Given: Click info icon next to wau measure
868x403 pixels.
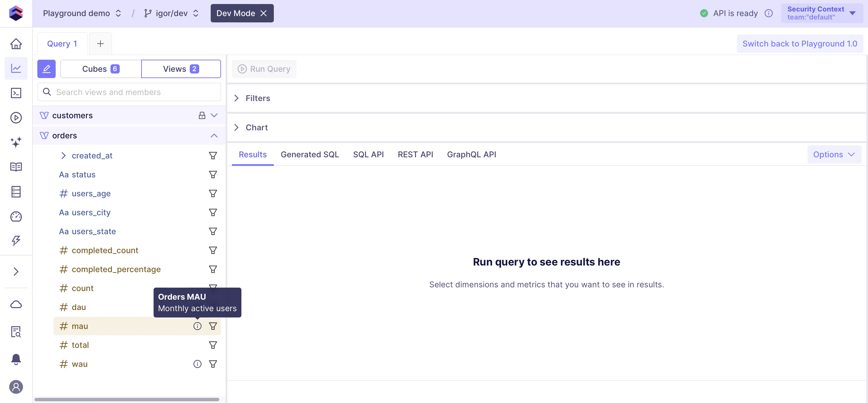Looking at the screenshot, I should tap(197, 364).
